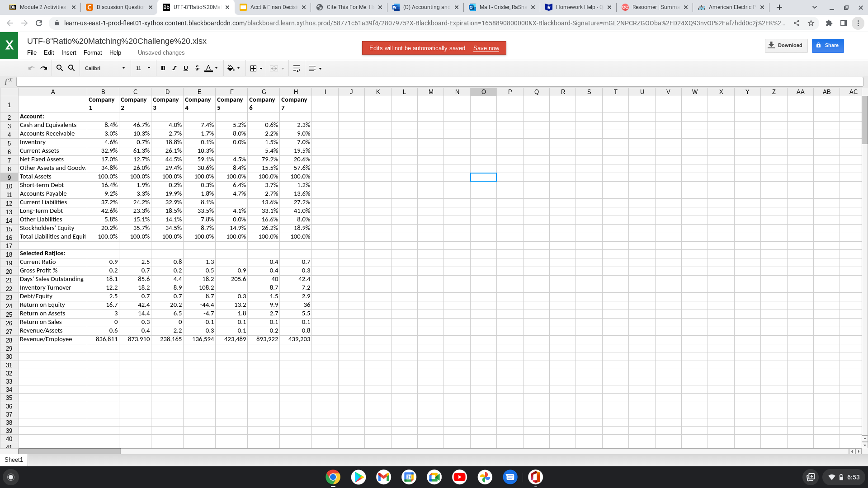
Task: Select the Zoom in icon
Action: (x=60, y=67)
